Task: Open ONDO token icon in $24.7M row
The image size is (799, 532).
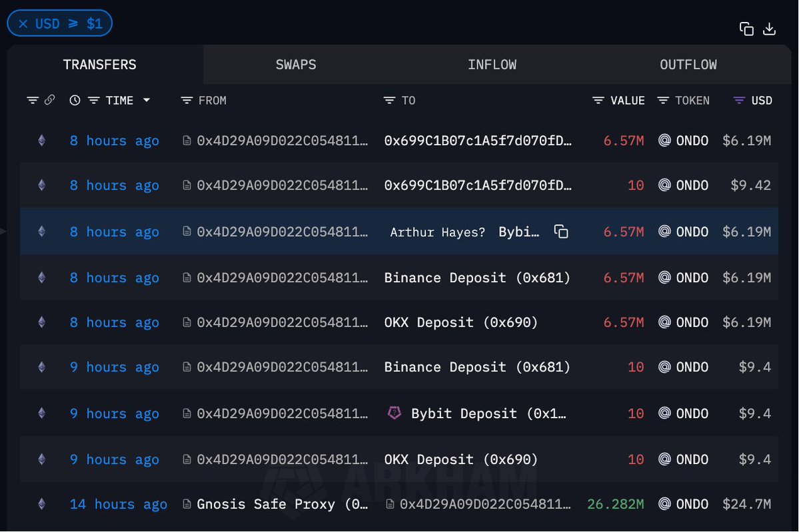Action: pyautogui.click(x=664, y=504)
